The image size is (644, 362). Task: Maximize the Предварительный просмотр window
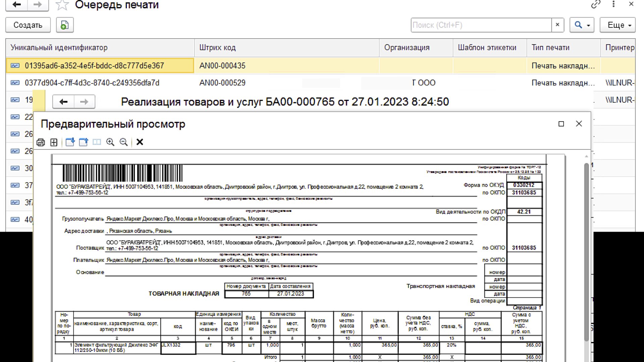click(561, 124)
